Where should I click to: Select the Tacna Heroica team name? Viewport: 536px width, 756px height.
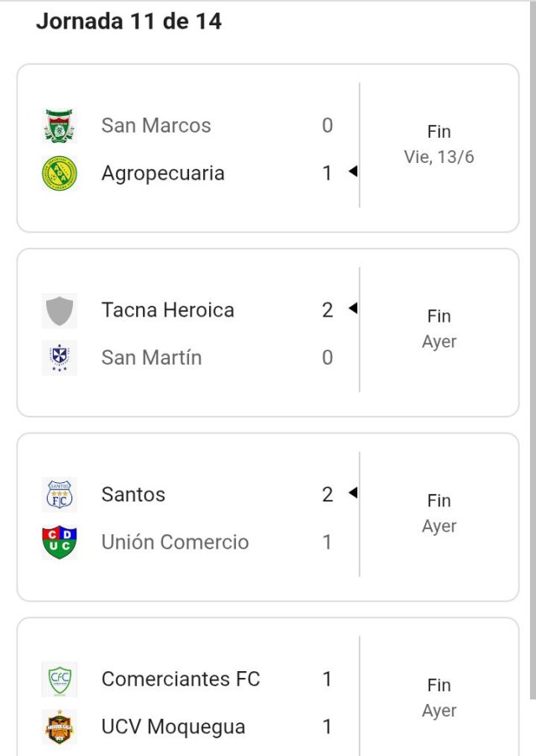click(168, 310)
